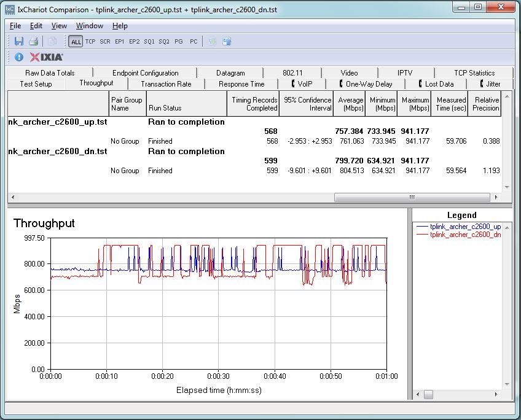This screenshot has width=521, height=420.
Task: Toggle the EP1 filter button
Action: click(x=120, y=42)
